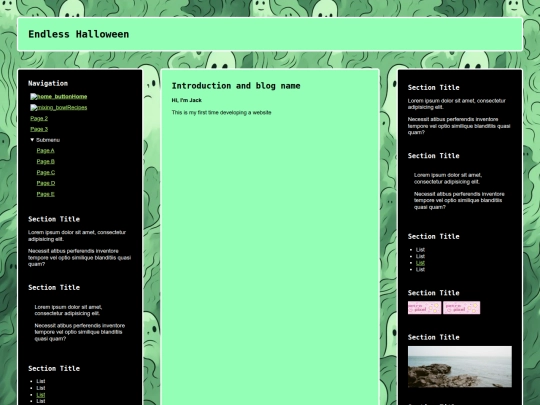Open the rocky seaside photo
540x405 pixels.
[460, 367]
